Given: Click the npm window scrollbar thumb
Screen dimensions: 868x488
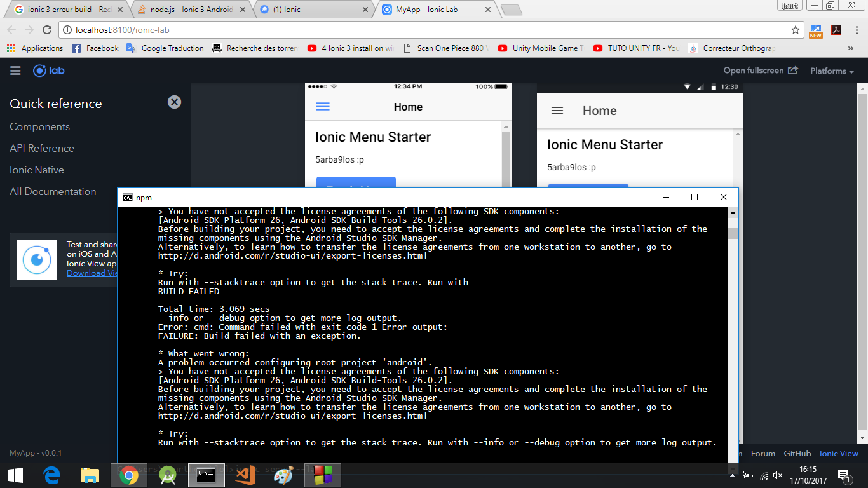Looking at the screenshot, I should click(733, 233).
